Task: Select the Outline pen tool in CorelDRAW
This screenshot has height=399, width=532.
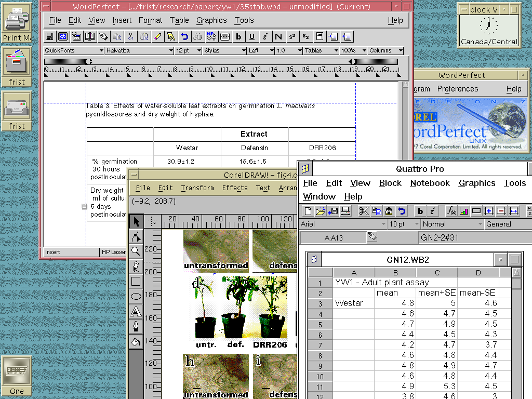Action: 136,326
